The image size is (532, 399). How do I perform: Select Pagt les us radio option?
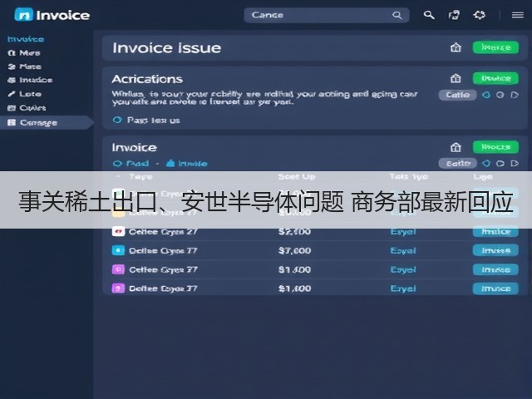pyautogui.click(x=146, y=120)
